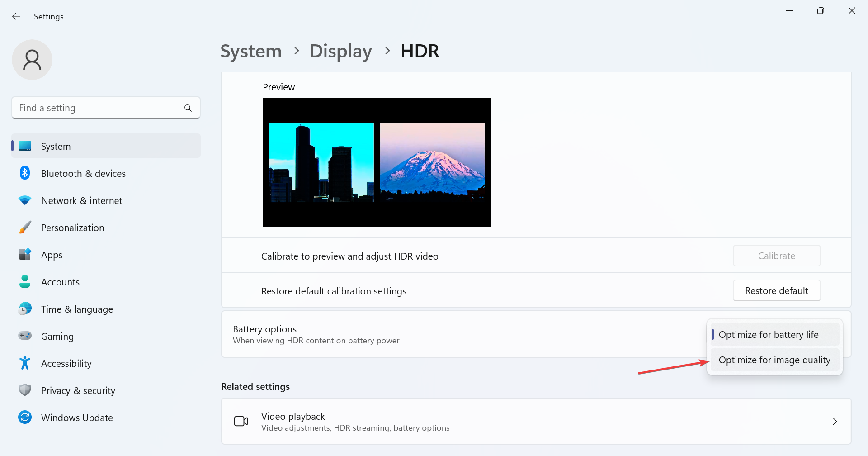The width and height of the screenshot is (868, 456).
Task: Go to Bluetooth & devices
Action: coord(83,174)
